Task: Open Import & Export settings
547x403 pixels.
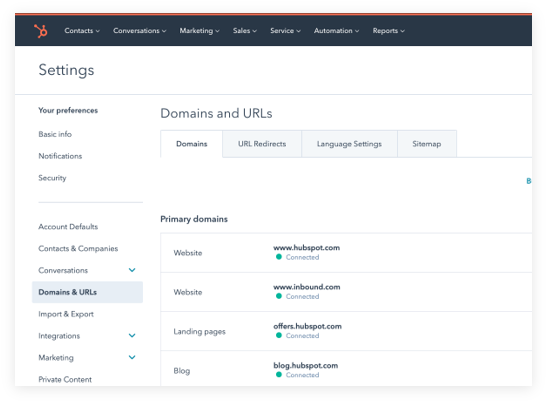Action: [66, 314]
